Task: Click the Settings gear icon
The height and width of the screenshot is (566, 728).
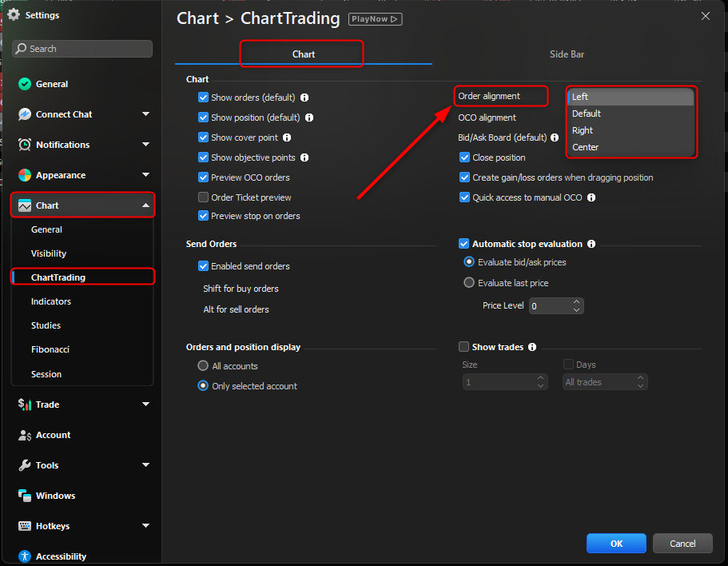Action: click(x=14, y=15)
